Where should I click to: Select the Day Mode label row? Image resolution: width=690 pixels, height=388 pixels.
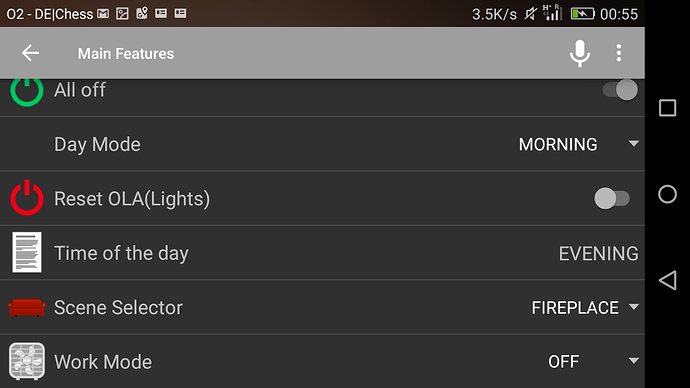click(x=322, y=144)
